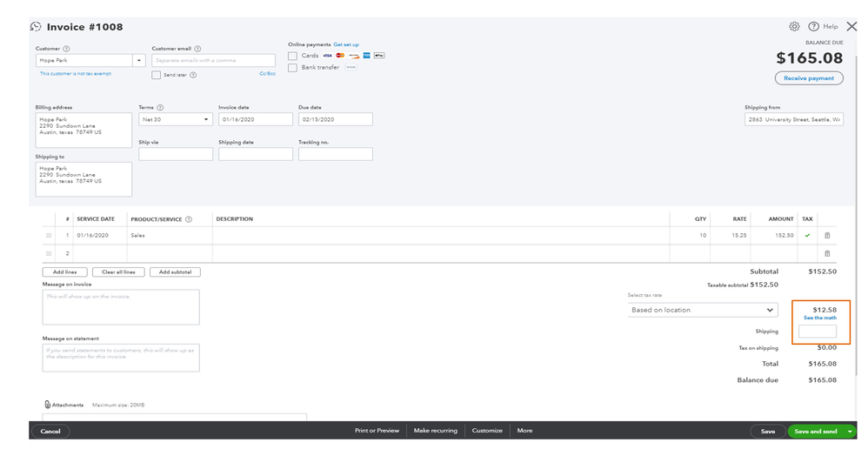Open Help from the question mark icon
This screenshot has width=868, height=456.
(814, 27)
